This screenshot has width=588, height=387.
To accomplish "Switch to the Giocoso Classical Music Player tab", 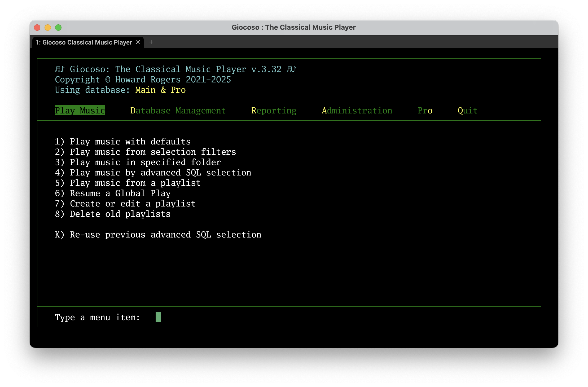I will [x=84, y=42].
